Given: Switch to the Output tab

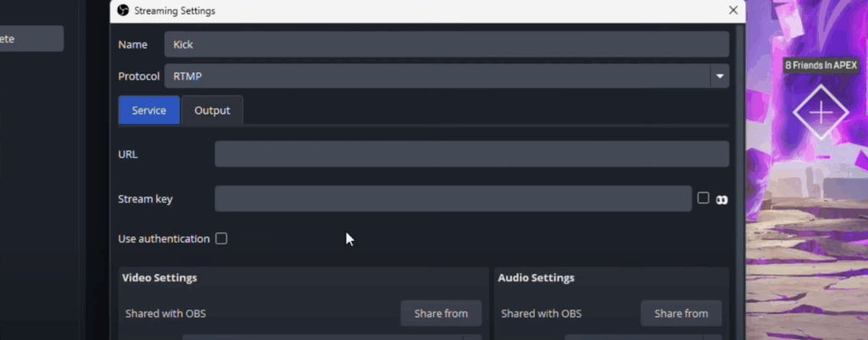Looking at the screenshot, I should pyautogui.click(x=212, y=110).
